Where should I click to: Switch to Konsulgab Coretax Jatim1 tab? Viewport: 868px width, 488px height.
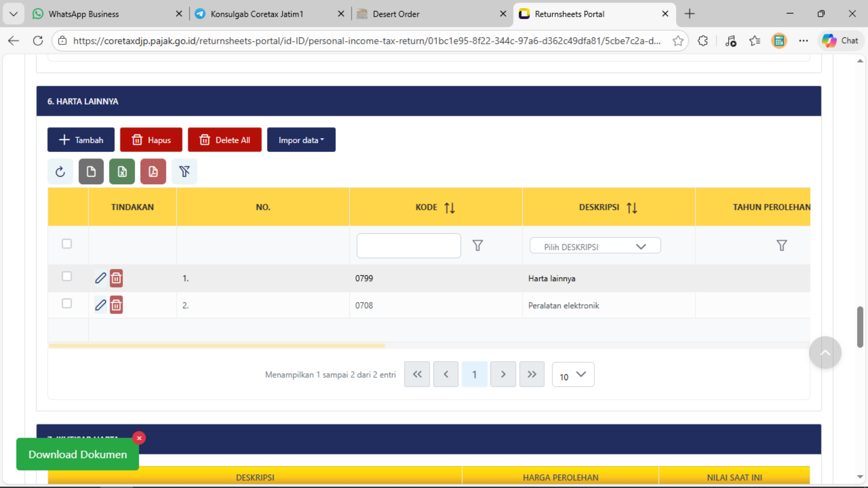[257, 14]
